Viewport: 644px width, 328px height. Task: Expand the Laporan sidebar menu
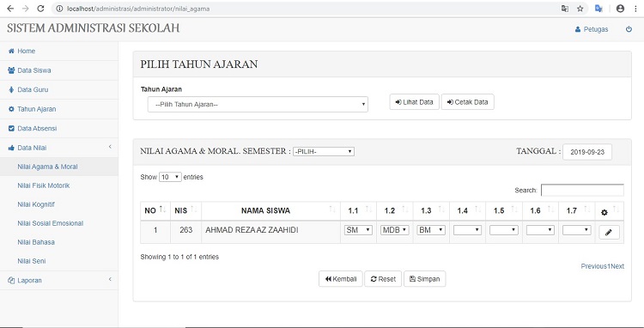click(59, 281)
